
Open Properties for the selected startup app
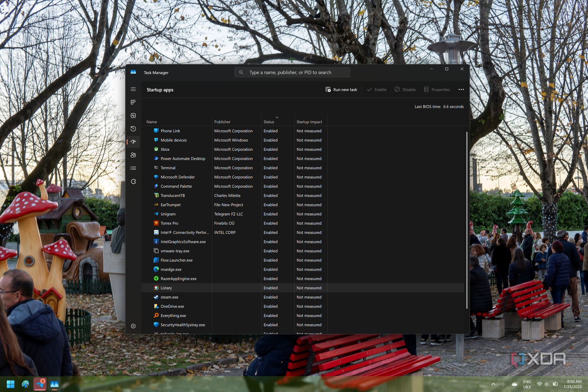click(437, 89)
